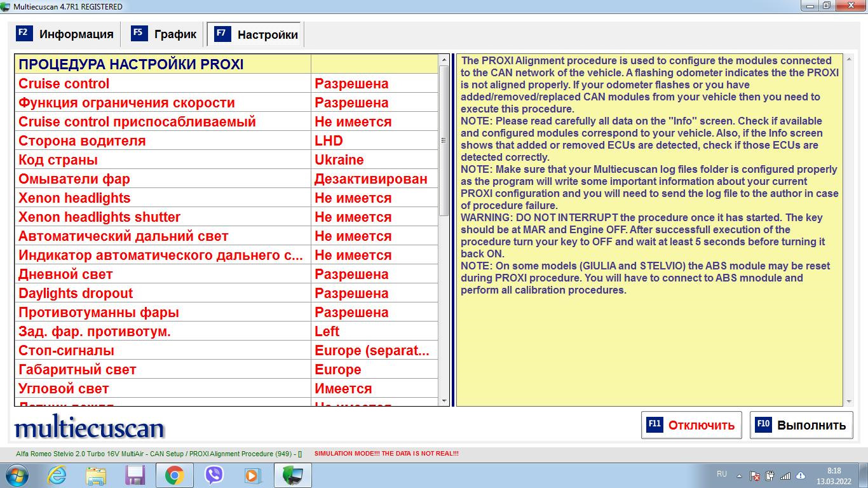The image size is (868, 488).
Task: Click the RU language indicator
Action: point(722,474)
